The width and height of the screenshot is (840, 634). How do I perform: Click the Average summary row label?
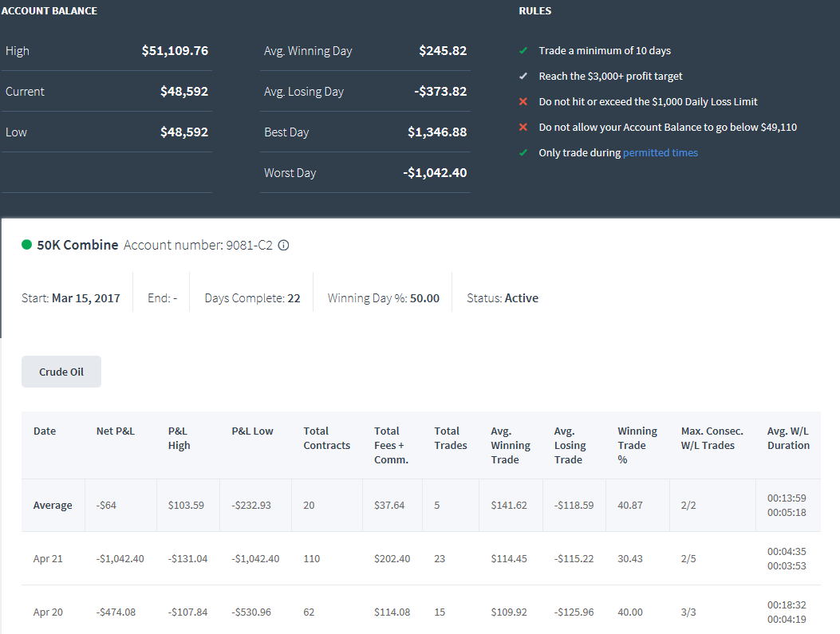53,506
